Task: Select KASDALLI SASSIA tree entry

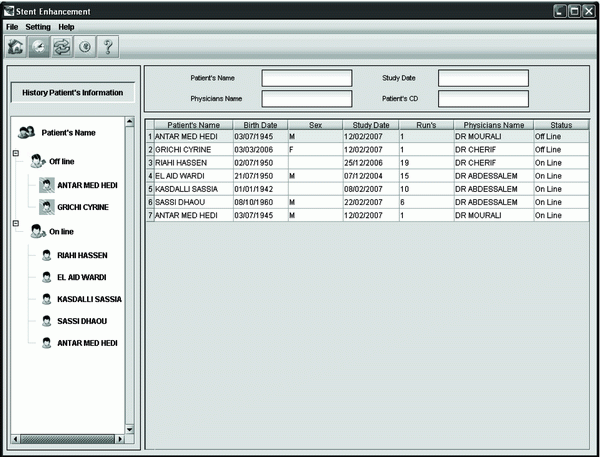Action: point(90,299)
